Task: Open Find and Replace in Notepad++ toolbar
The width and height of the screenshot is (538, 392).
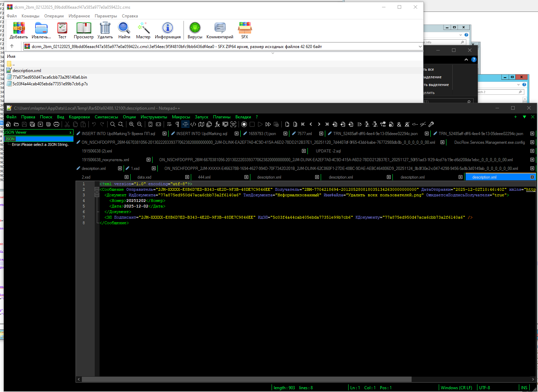Action: point(121,124)
